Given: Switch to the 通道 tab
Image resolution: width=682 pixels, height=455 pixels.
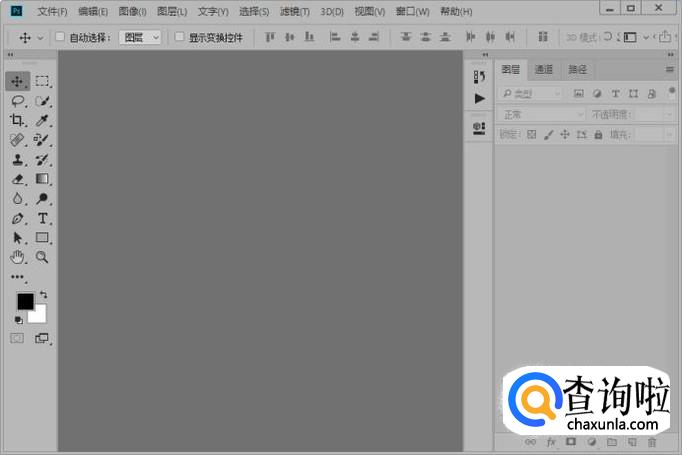Looking at the screenshot, I should point(543,70).
